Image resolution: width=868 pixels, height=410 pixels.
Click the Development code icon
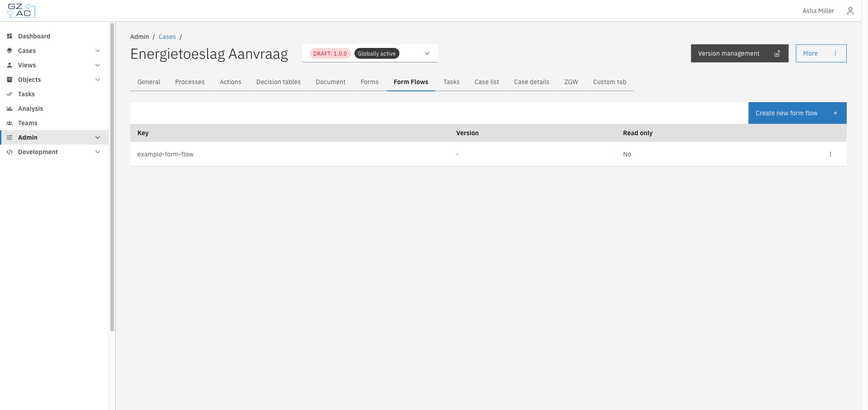(x=9, y=152)
